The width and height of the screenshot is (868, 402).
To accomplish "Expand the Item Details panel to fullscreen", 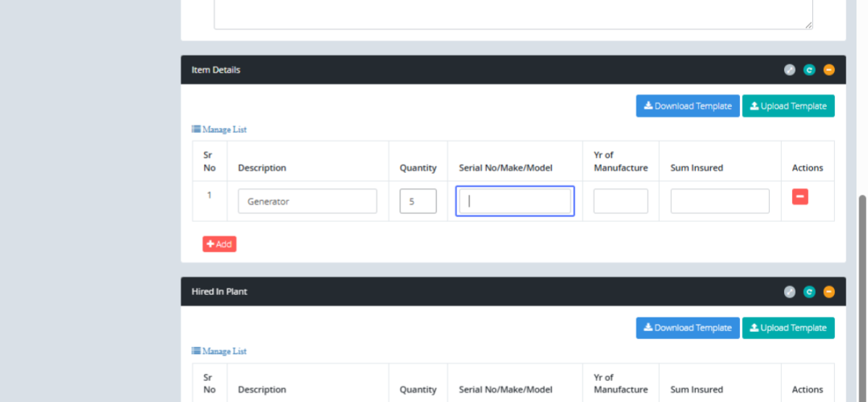I will 790,70.
